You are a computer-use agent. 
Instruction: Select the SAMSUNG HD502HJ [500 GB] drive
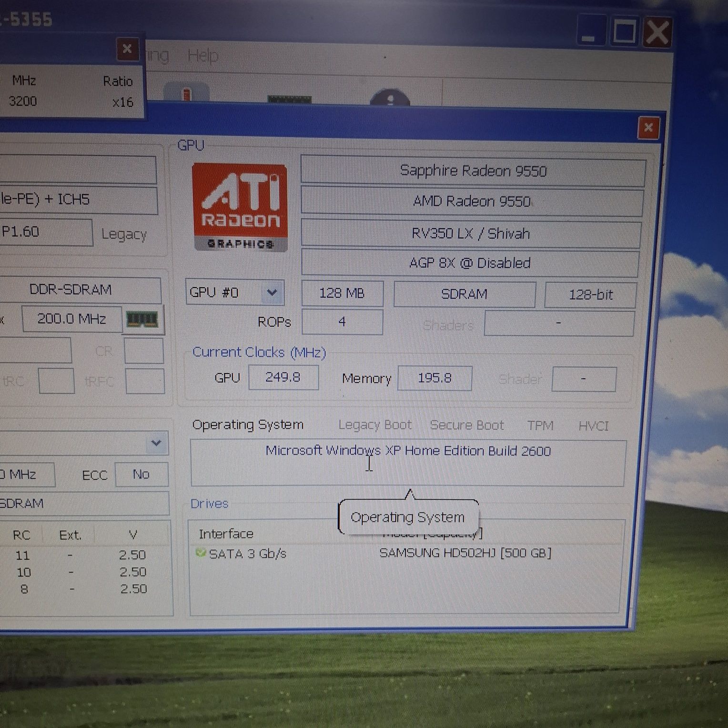465,553
